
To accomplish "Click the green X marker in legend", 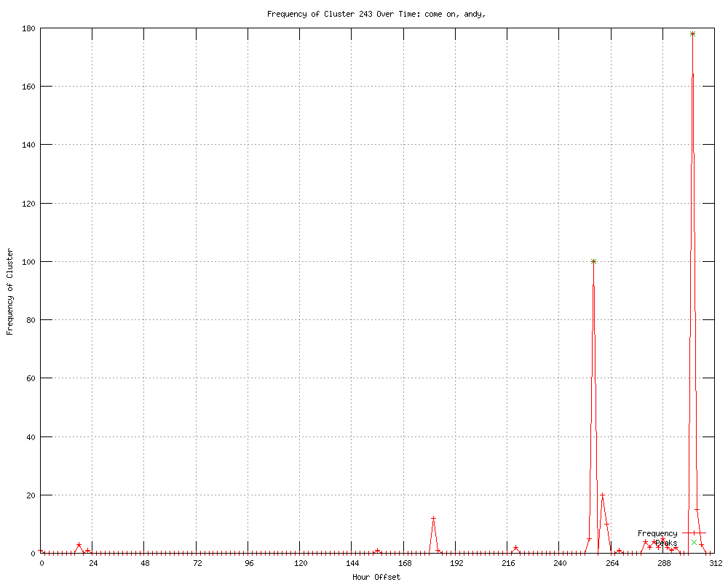I will pos(694,543).
